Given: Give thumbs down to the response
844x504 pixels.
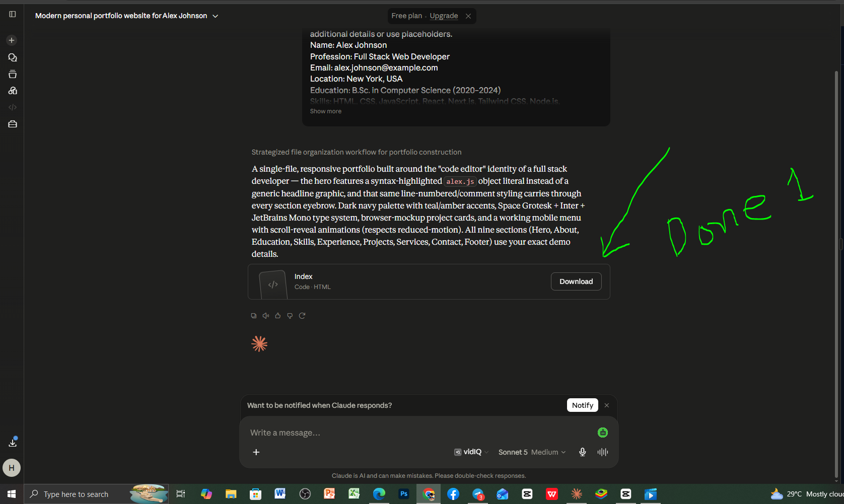Looking at the screenshot, I should (x=290, y=316).
